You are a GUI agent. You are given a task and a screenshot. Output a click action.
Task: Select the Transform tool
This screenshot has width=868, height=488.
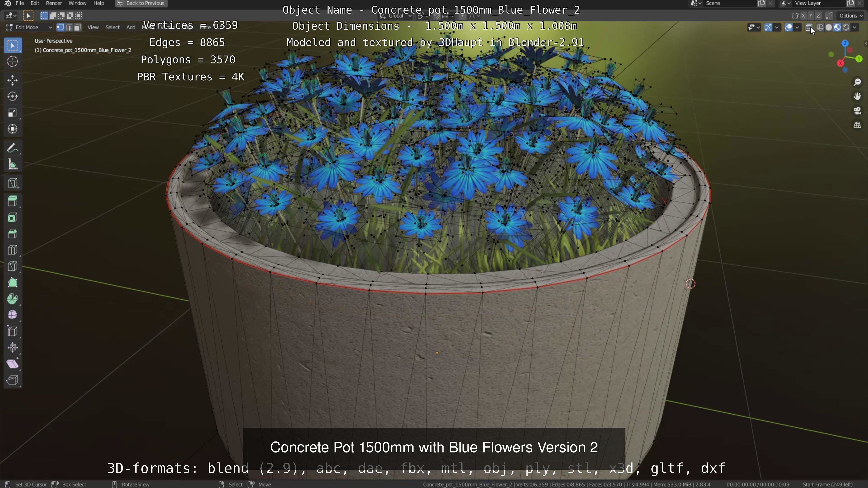(13, 129)
